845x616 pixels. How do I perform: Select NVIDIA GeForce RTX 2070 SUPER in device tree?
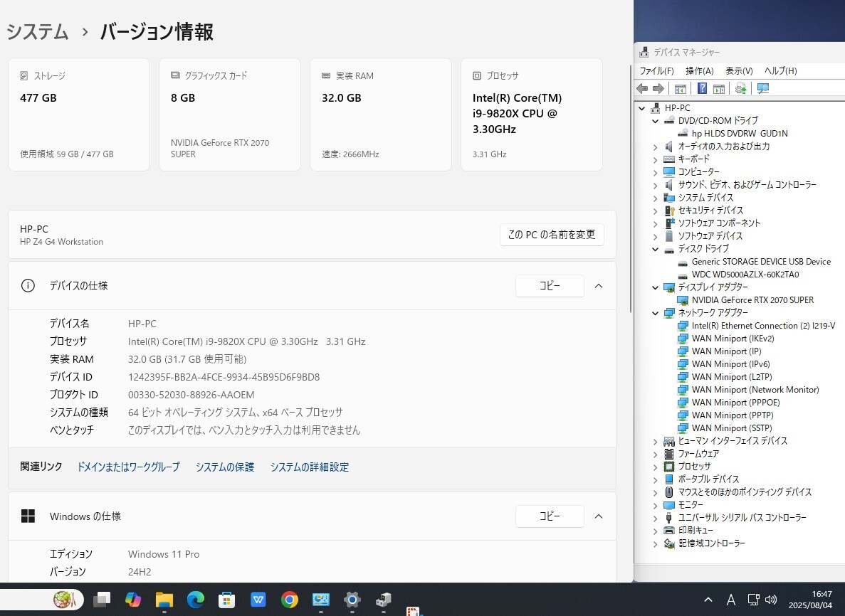pyautogui.click(x=752, y=300)
